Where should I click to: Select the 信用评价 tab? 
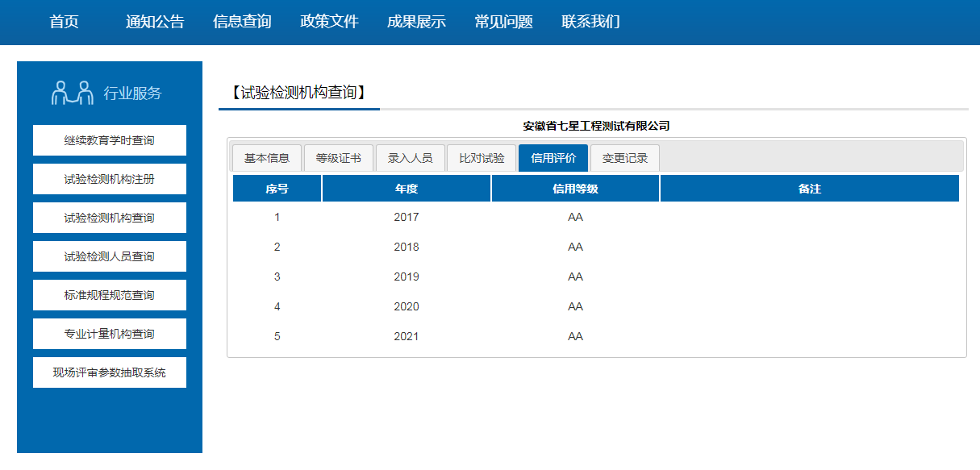(x=553, y=158)
